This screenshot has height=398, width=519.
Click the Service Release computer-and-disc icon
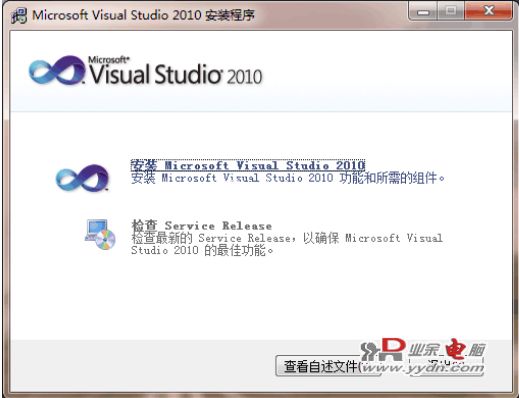[100, 234]
